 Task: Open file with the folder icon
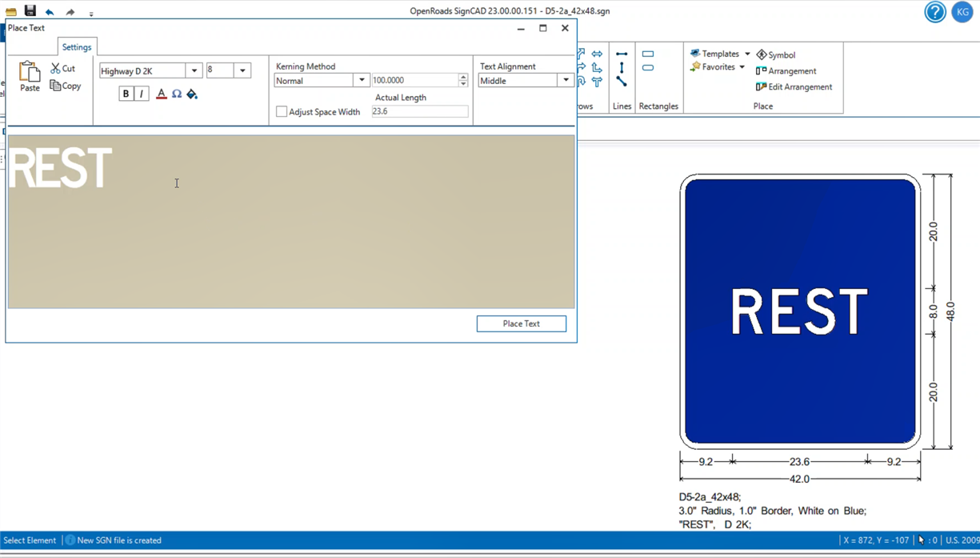[11, 11]
